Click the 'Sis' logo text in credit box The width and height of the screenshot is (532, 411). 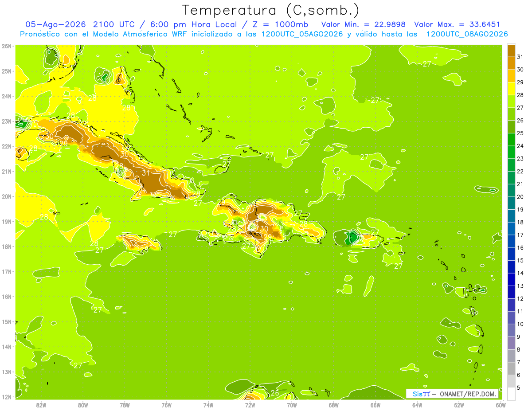417,394
